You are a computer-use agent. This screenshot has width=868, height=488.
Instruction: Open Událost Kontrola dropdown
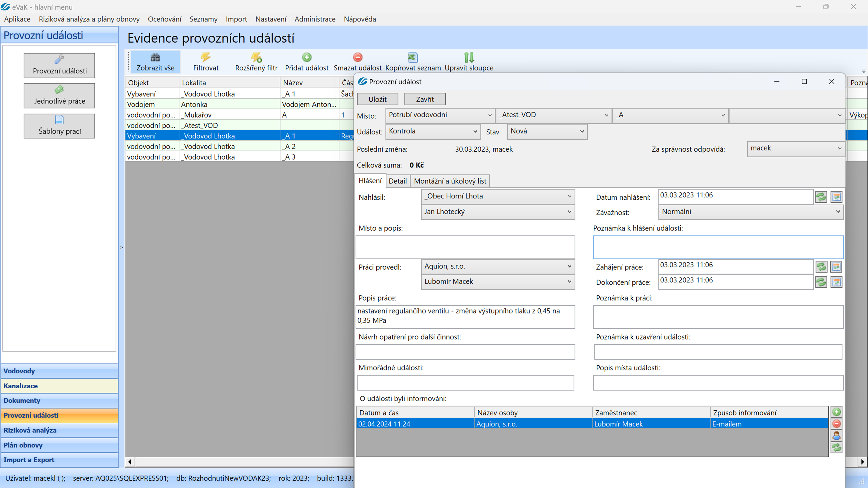(x=433, y=131)
